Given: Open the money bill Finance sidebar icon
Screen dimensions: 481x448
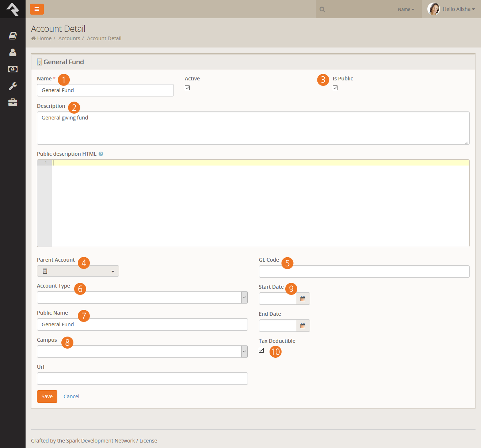Looking at the screenshot, I should 13,69.
